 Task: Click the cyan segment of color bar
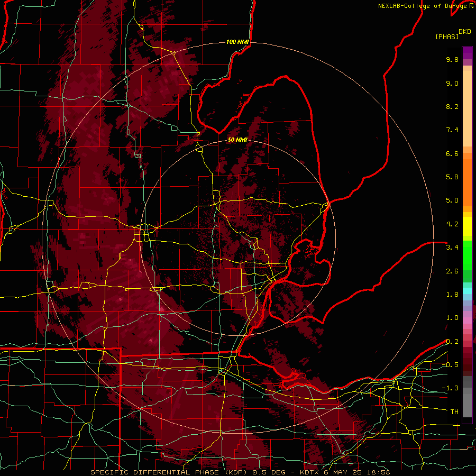(x=467, y=291)
